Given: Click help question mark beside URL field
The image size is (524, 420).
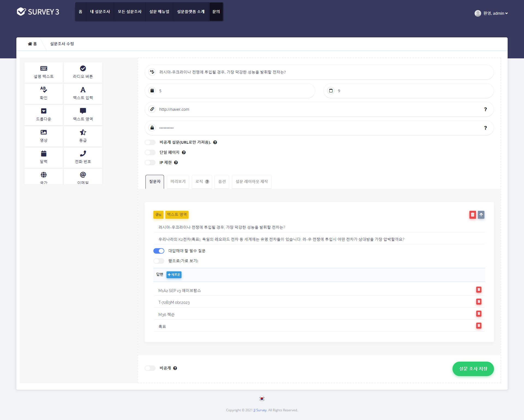Looking at the screenshot, I should pyautogui.click(x=485, y=109).
